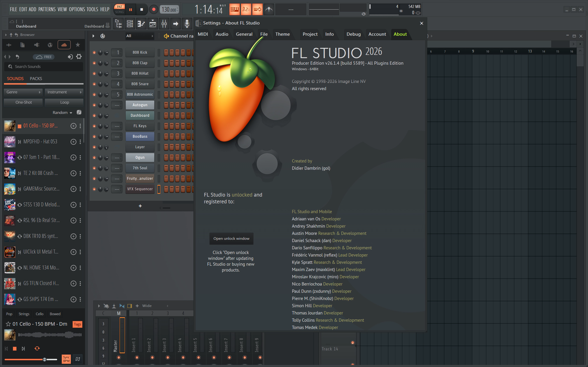Click the dice randomize icon

coord(79,112)
